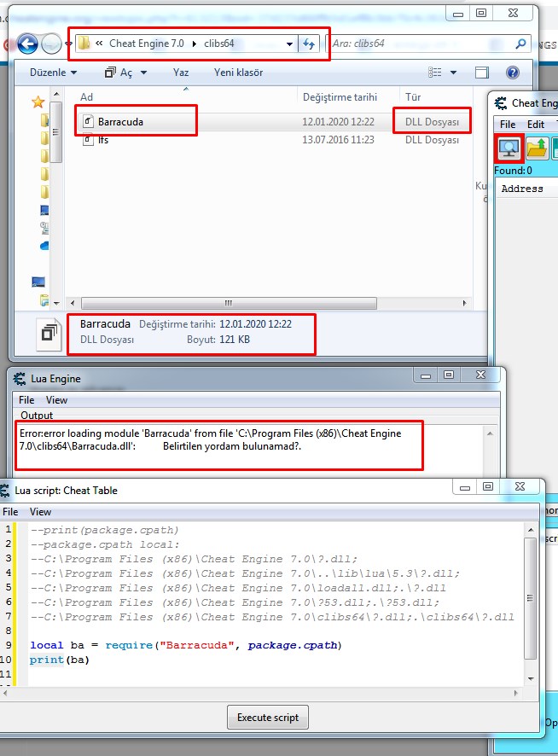558x756 pixels.
Task: Click the Address column header in Cheat Engine
Action: point(522,189)
